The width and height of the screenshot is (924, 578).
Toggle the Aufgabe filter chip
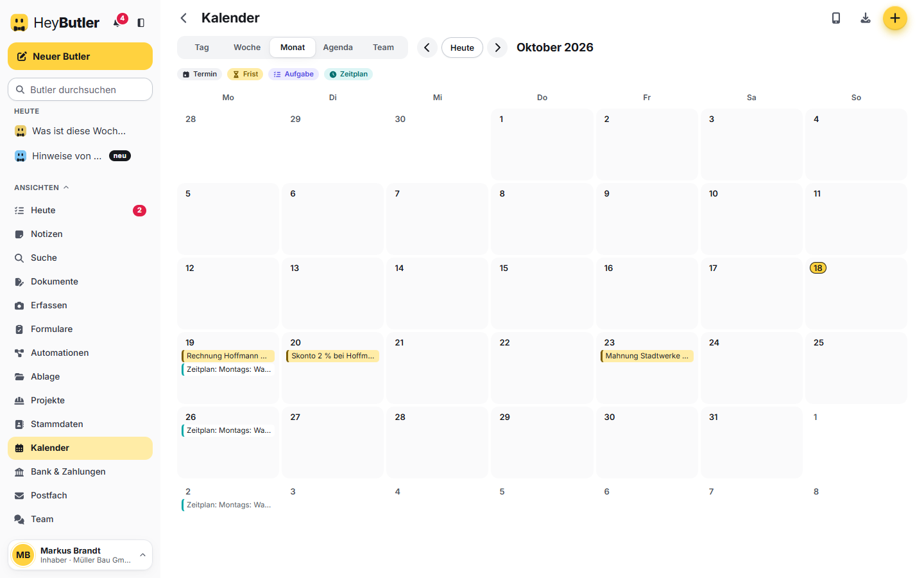pyautogui.click(x=293, y=74)
